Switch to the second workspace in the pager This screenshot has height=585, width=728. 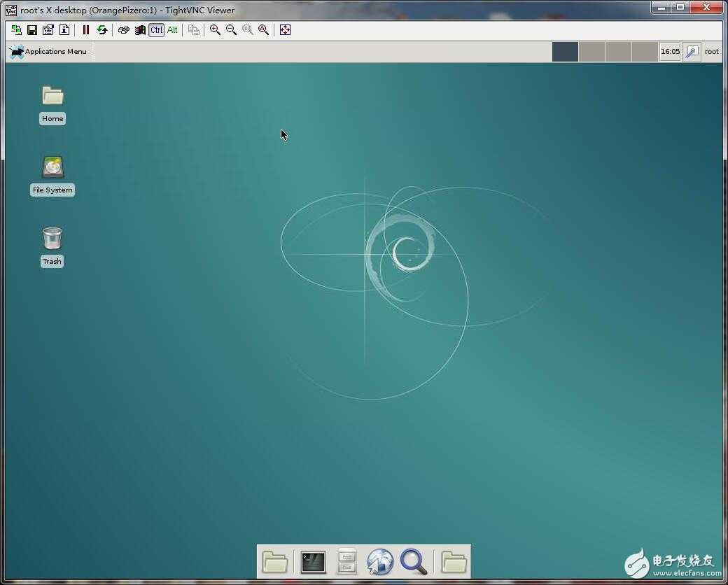(591, 52)
